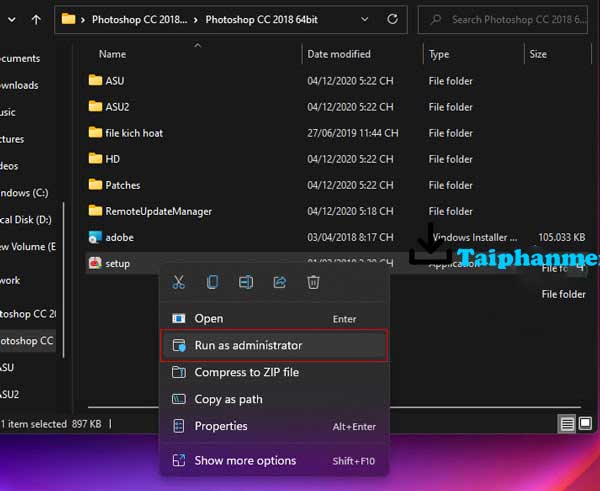Sort by Date modified column header
Image resolution: width=600 pixels, height=491 pixels.
(x=339, y=54)
